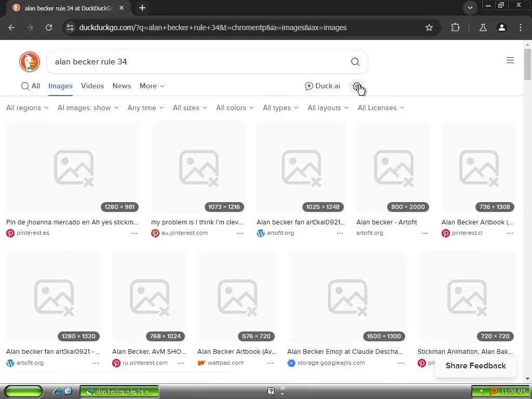This screenshot has width=532, height=399.
Task: Expand the Any time filter
Action: [145, 108]
